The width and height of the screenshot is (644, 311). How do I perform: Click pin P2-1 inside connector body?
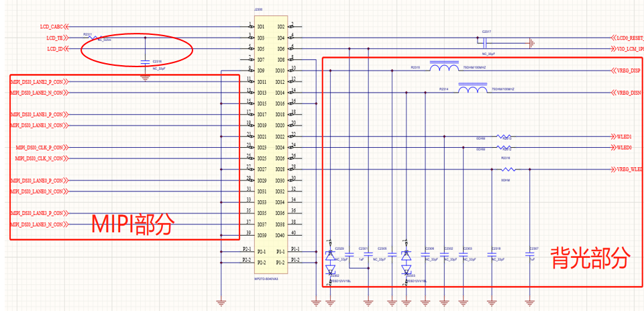pyautogui.click(x=262, y=251)
